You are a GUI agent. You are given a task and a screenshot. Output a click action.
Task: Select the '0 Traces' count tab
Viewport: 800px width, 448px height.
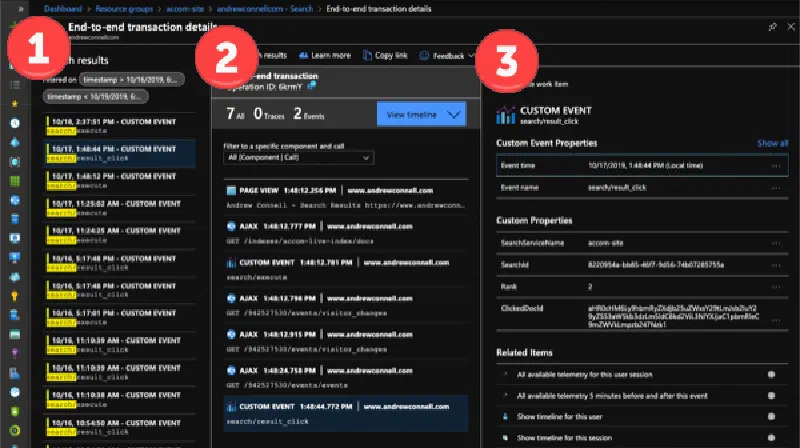[269, 114]
